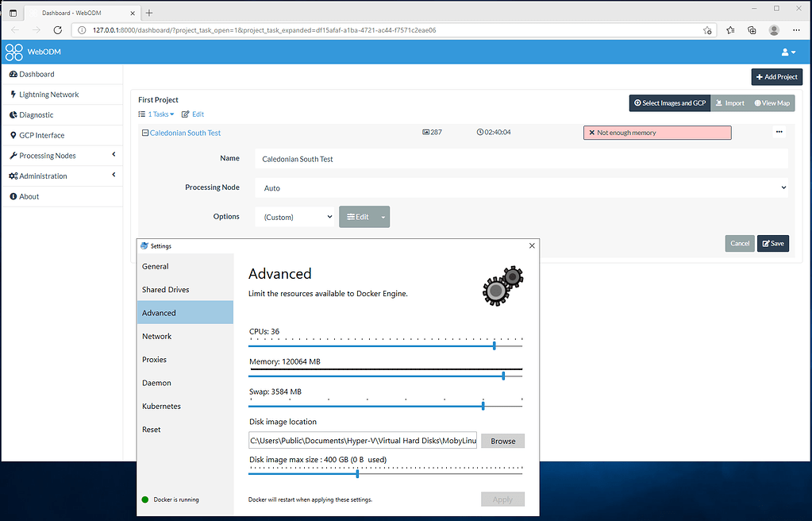The height and width of the screenshot is (521, 812).
Task: Click the Import icon for First Project
Action: pyautogui.click(x=720, y=102)
